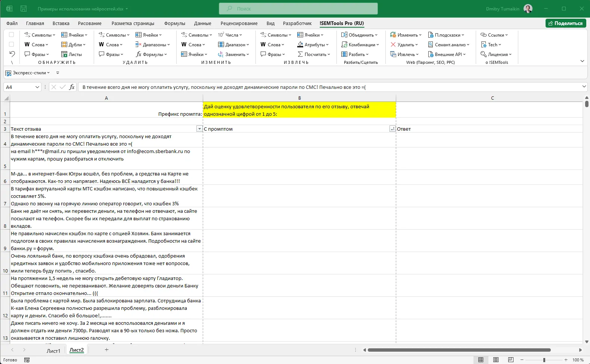Open the Разбить tool
The height and width of the screenshot is (364, 590).
(x=355, y=54)
